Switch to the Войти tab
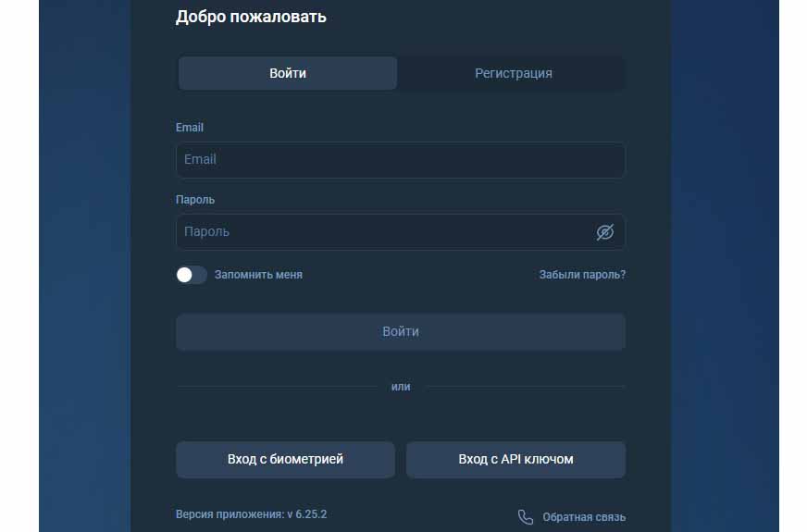 pyautogui.click(x=288, y=73)
